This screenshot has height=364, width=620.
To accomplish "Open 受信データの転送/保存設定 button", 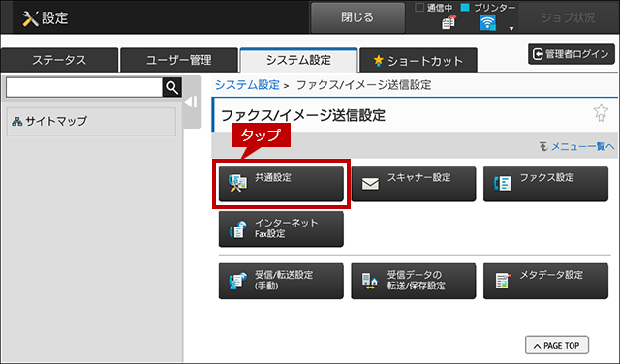I will point(414,281).
